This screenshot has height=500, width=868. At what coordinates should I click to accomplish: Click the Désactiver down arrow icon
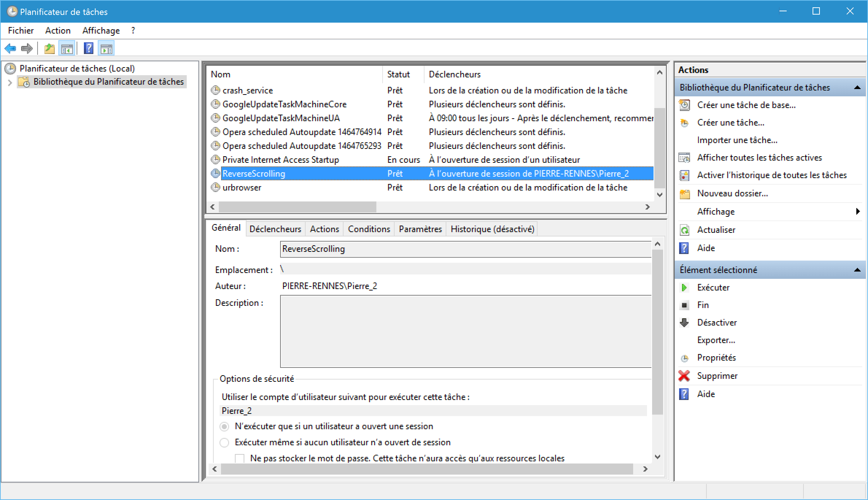(x=685, y=323)
